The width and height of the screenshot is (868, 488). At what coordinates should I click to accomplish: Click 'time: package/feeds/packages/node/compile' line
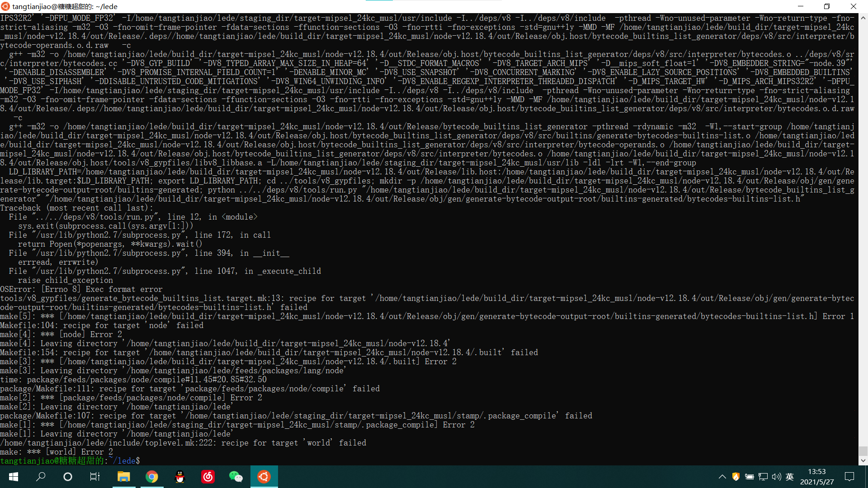(x=133, y=380)
